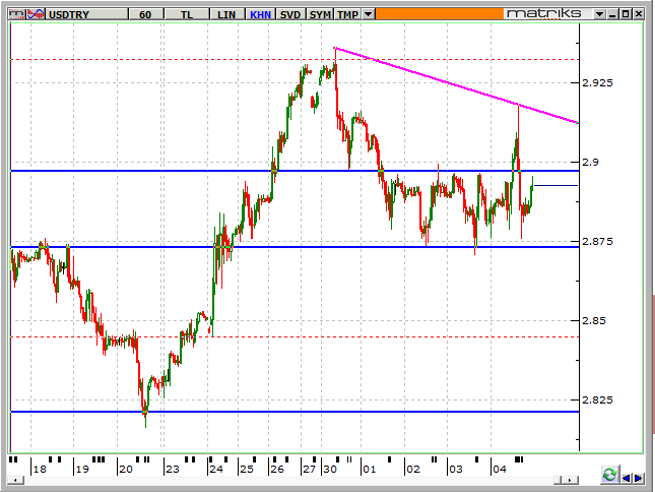The height and width of the screenshot is (492, 655).
Task: Open the dropdown arrow beside matriks logo
Action: pos(599,14)
